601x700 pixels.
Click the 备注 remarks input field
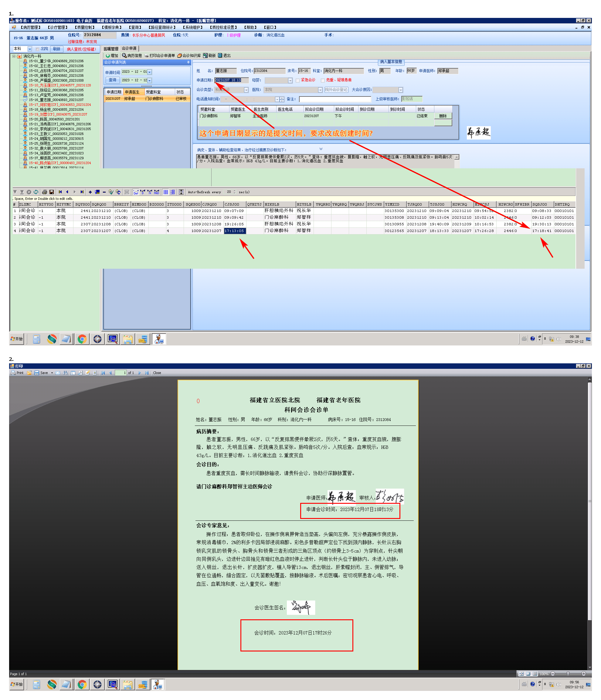[334, 99]
